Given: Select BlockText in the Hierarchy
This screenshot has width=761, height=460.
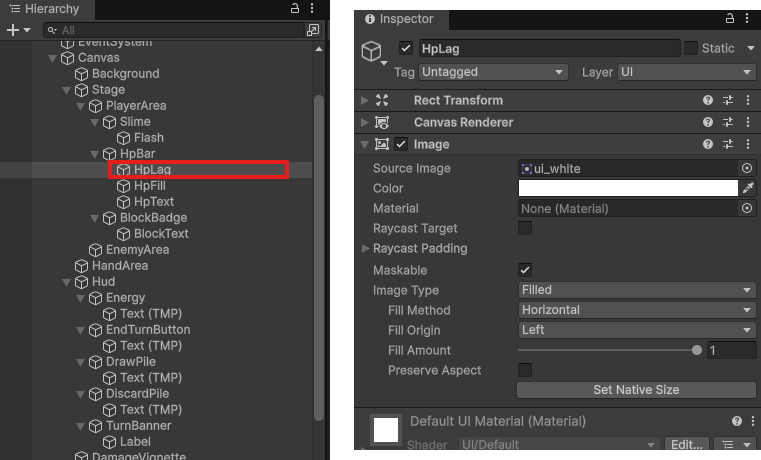Looking at the screenshot, I should [x=161, y=234].
